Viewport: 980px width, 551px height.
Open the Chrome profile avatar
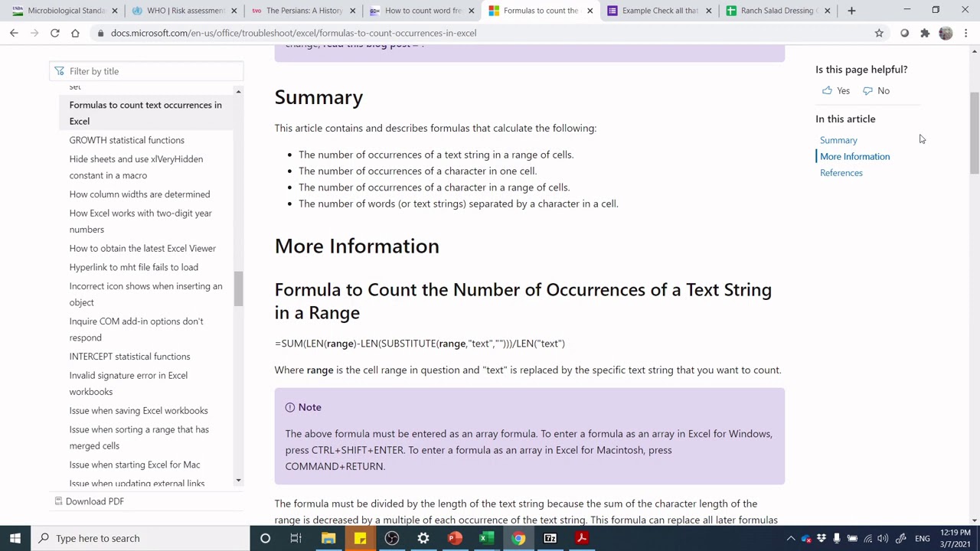(x=946, y=33)
